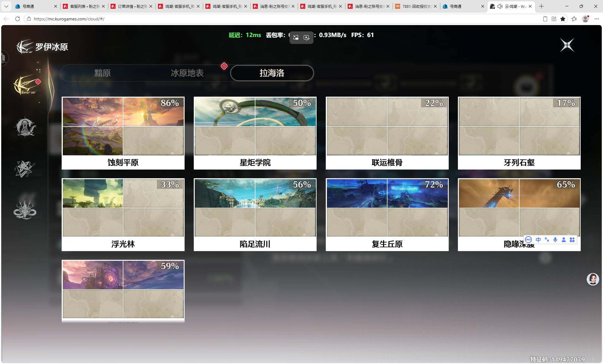
Task: Close the exploration panel with the X icon
Action: point(567,45)
